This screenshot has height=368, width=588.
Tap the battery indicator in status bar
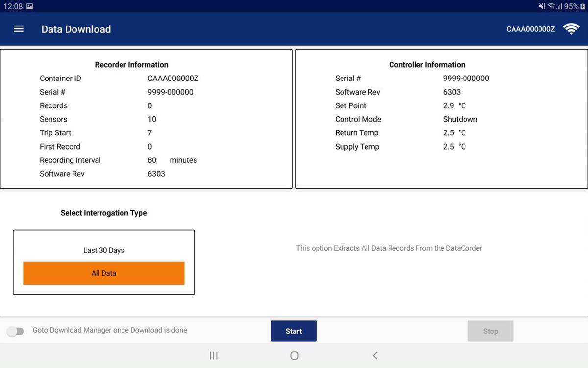(582, 6)
